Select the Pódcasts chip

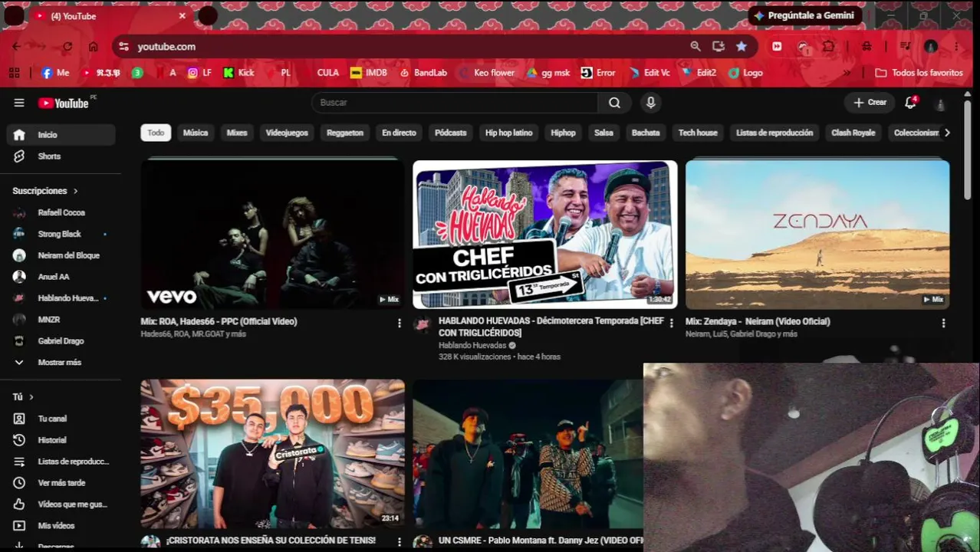point(451,133)
